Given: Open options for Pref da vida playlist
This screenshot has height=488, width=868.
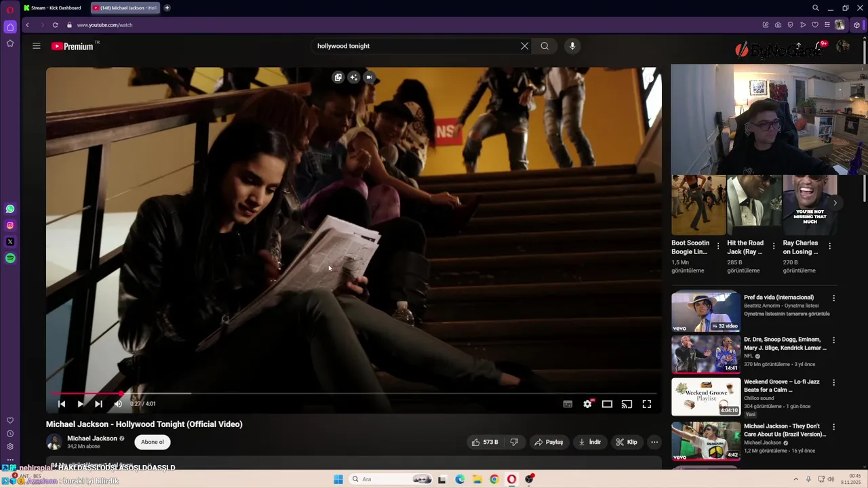Looking at the screenshot, I should (x=833, y=298).
